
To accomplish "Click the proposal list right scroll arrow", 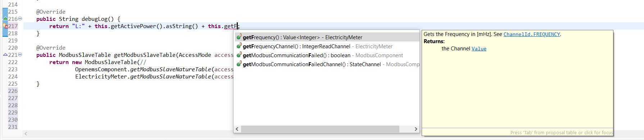I will click(x=416, y=129).
